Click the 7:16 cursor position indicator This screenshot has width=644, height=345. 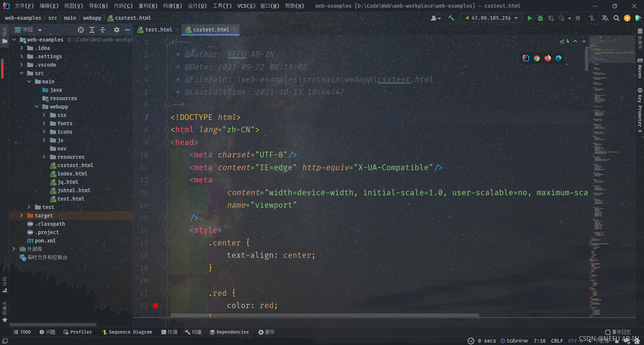(x=539, y=341)
